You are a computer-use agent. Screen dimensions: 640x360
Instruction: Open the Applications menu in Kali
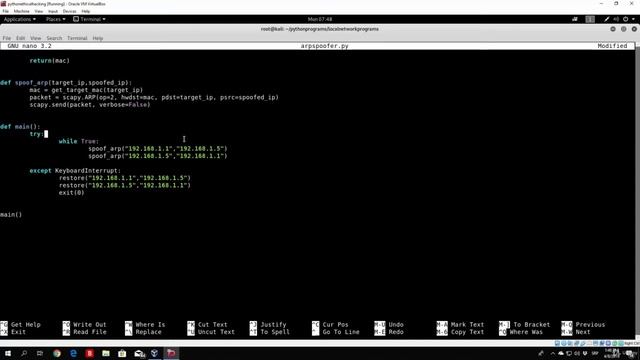pos(19,19)
